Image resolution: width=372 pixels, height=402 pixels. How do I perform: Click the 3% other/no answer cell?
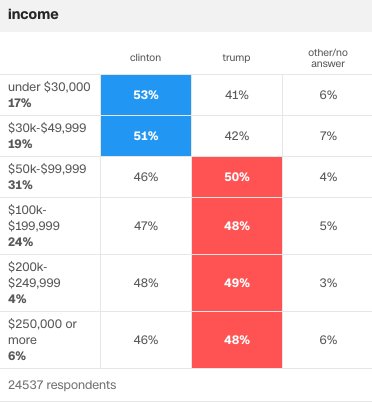[328, 283]
